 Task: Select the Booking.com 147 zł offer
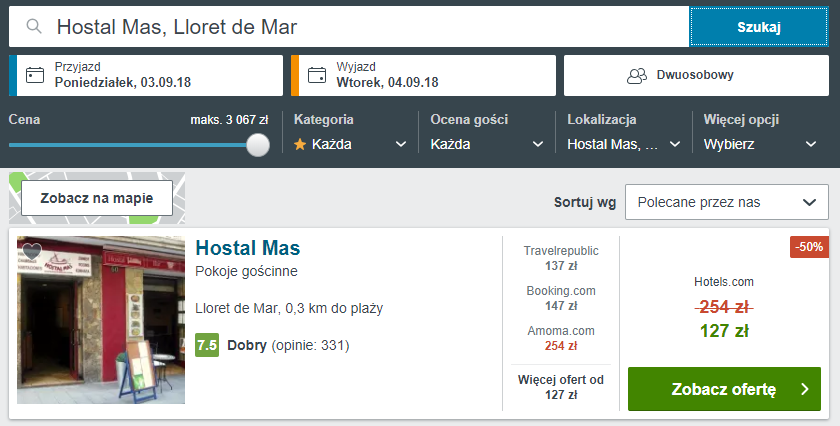tap(560, 298)
